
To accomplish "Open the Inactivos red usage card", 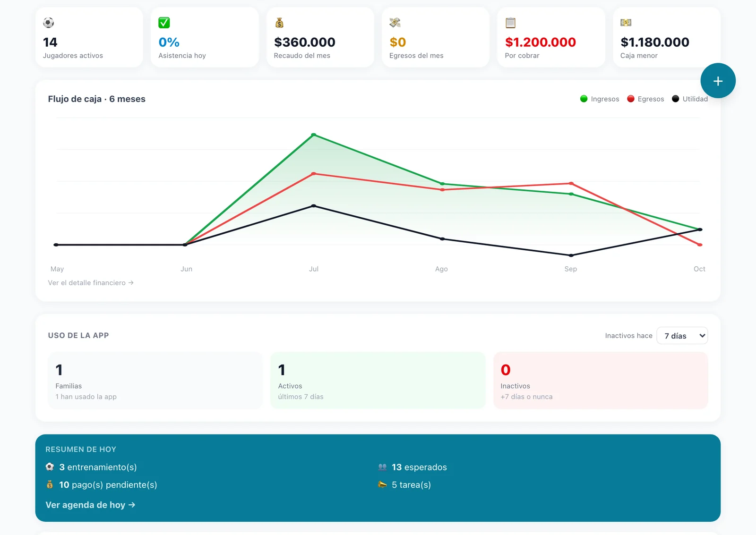I will click(601, 381).
